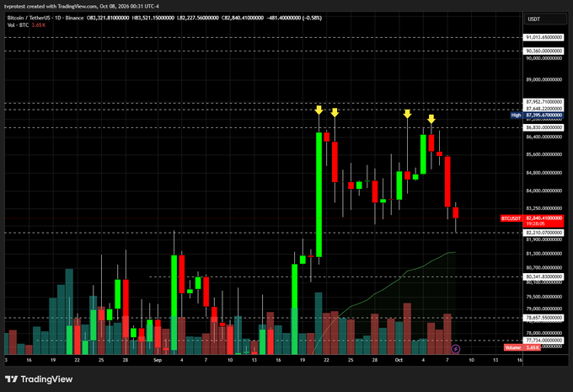Click the red Volume 3.65K label
Viewport: 573px width, 392px height.
coord(522,347)
